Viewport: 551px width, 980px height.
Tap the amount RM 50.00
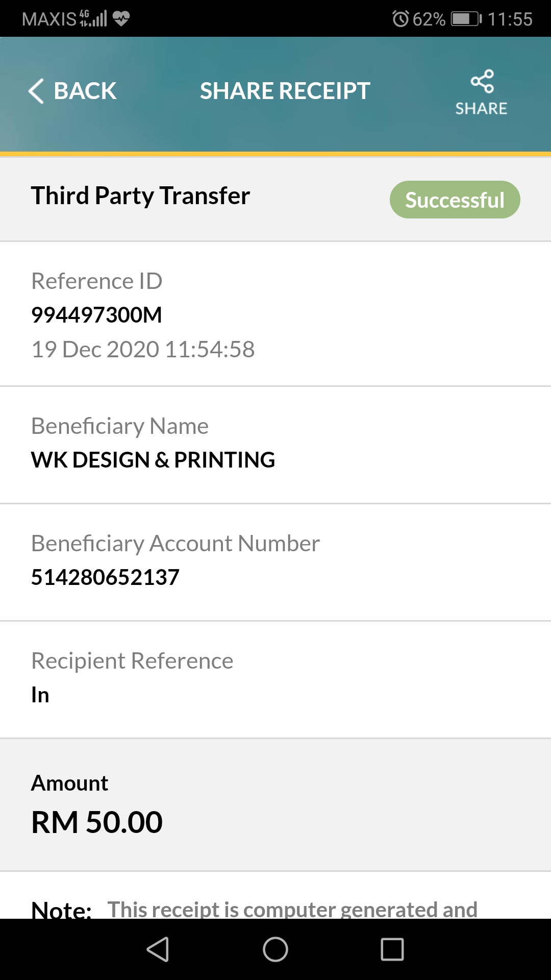pos(97,822)
